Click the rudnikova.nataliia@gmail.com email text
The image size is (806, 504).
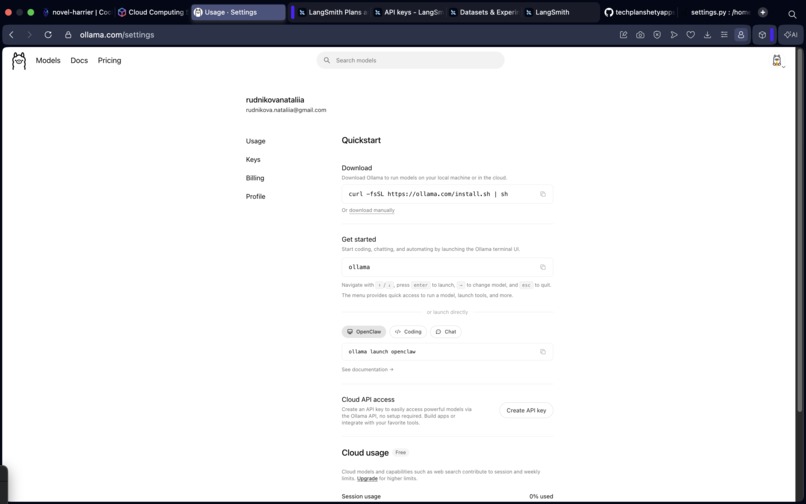pos(286,110)
